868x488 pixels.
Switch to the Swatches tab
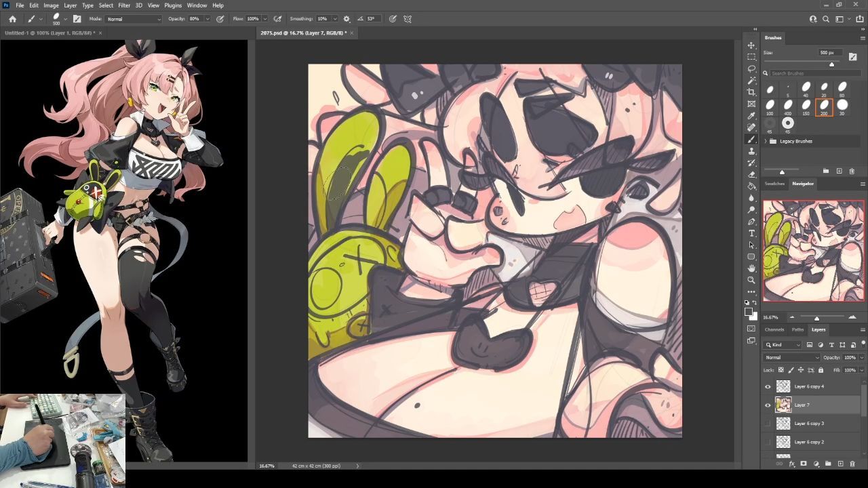click(774, 184)
